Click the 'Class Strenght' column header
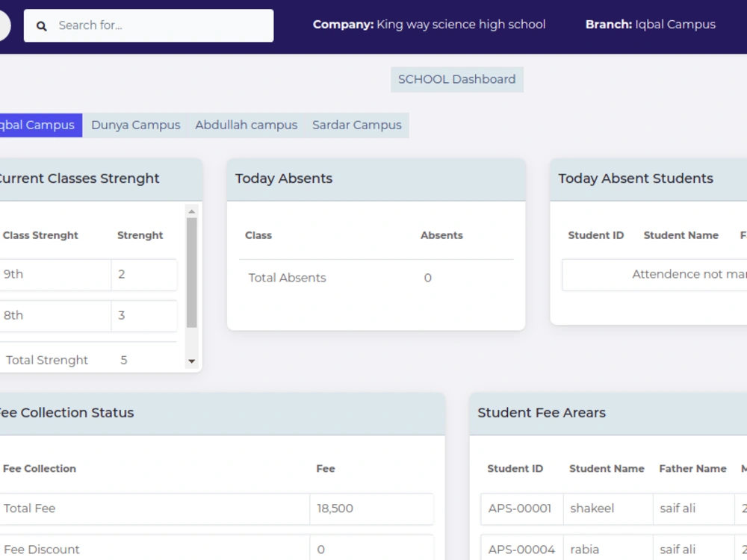 point(40,235)
